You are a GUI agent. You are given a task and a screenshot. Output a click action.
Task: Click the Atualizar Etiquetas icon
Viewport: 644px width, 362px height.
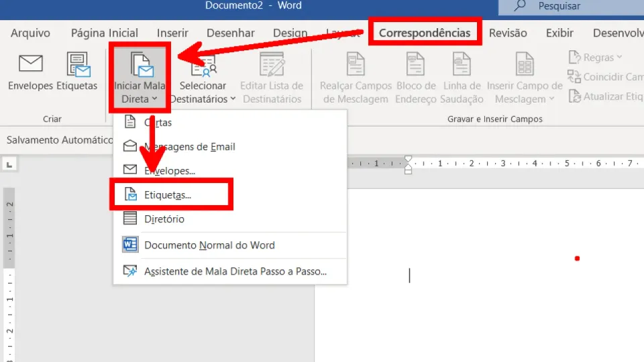point(575,97)
